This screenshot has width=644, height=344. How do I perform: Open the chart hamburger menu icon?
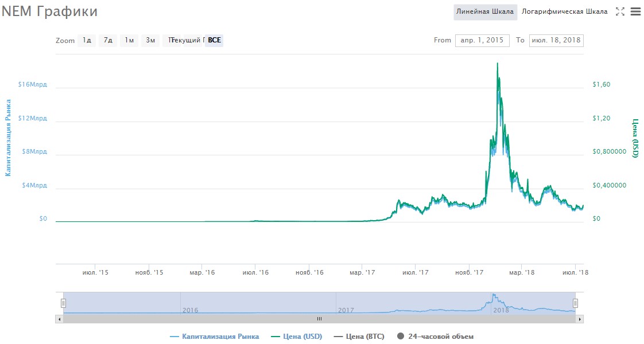[635, 11]
